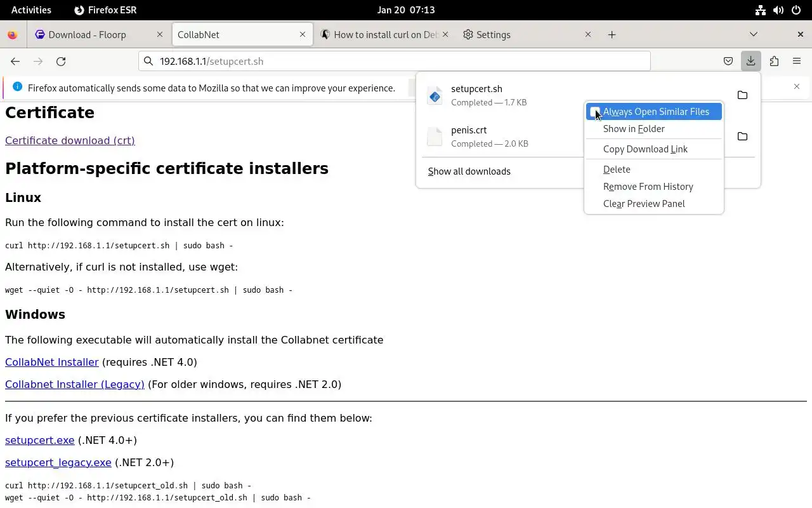Toggle the Always Open Similar Files checkbox

[x=595, y=112]
